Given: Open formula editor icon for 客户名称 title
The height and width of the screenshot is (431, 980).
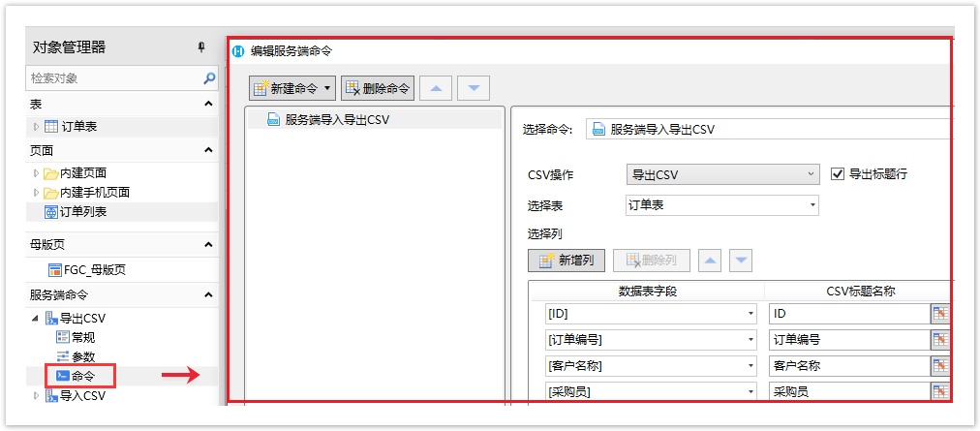Looking at the screenshot, I should point(939,365).
